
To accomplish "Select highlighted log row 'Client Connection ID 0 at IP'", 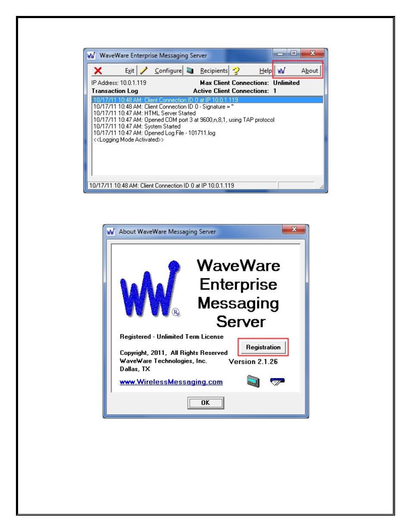I will [208, 100].
